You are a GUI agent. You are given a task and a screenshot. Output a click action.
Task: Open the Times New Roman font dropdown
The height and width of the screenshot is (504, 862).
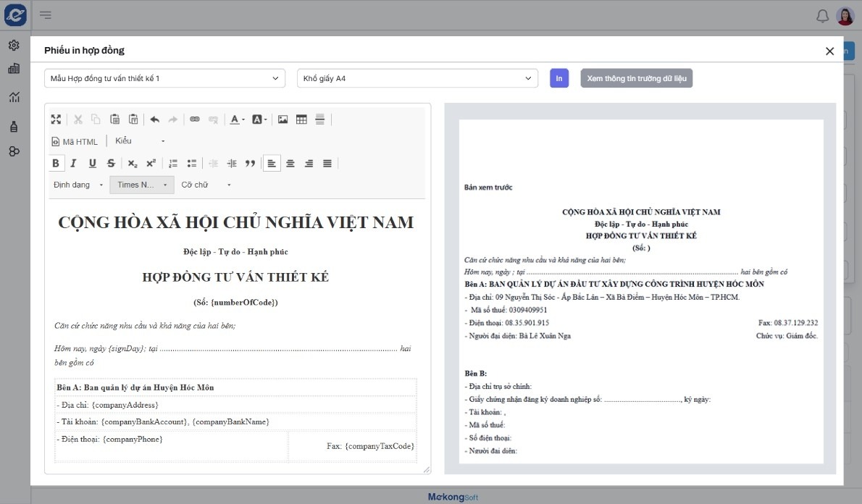[x=142, y=185]
